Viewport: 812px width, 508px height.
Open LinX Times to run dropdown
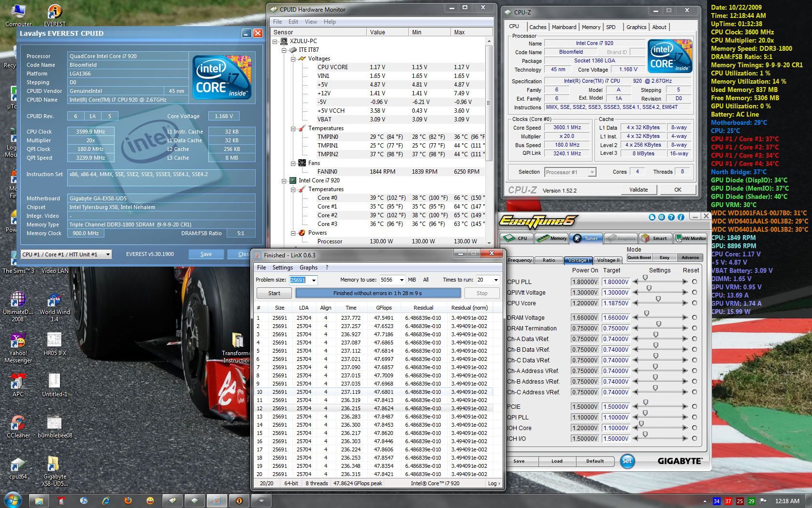[496, 280]
